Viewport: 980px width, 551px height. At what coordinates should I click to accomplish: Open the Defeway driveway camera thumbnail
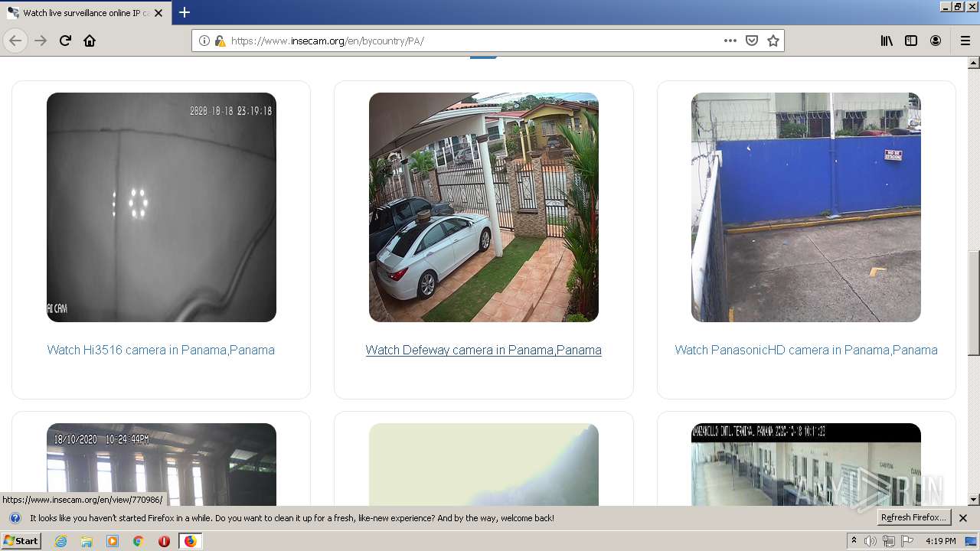484,207
